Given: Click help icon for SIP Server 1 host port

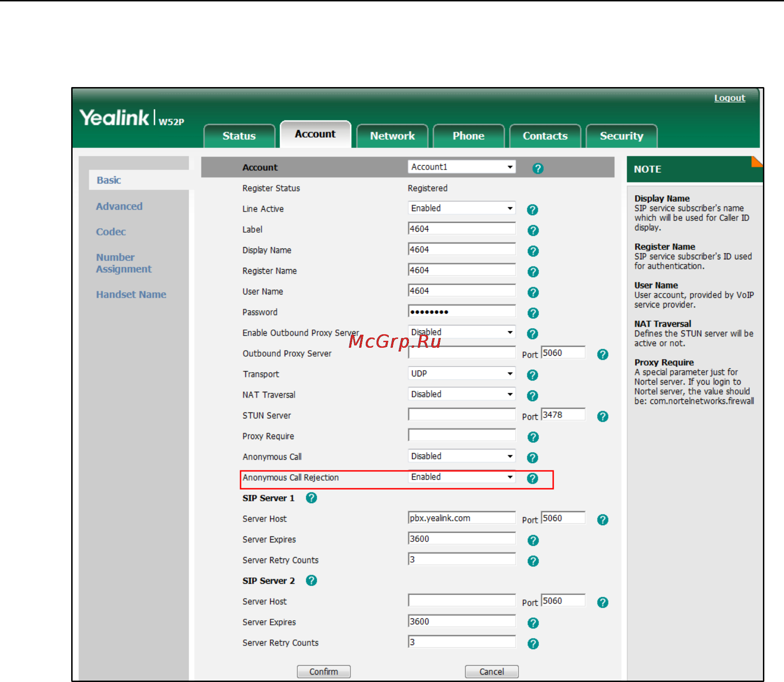Looking at the screenshot, I should pyautogui.click(x=603, y=520).
